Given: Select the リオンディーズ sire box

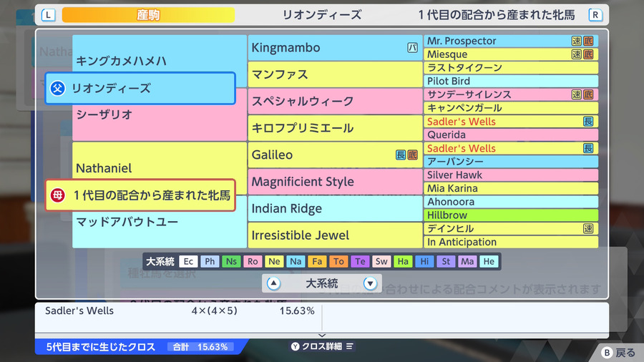Looking at the screenshot, I should tap(140, 88).
